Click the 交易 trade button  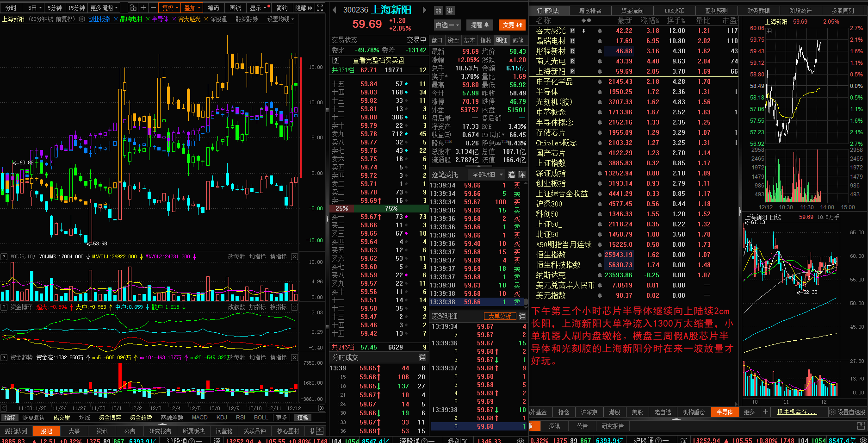point(513,25)
